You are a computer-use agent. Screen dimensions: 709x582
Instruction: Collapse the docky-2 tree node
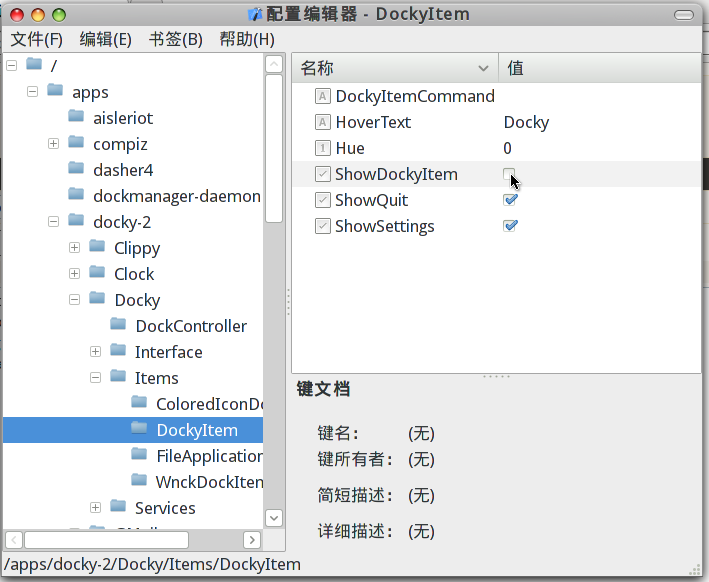pyautogui.click(x=53, y=222)
